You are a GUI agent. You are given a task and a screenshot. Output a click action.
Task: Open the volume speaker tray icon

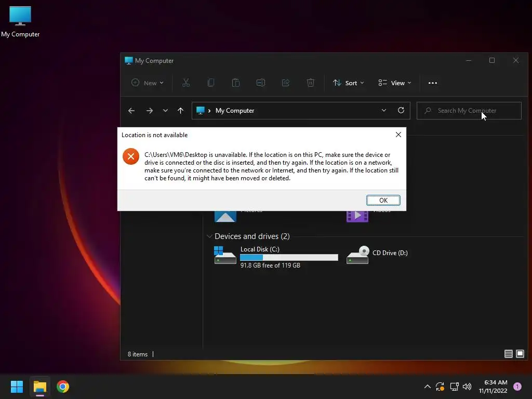tap(467, 387)
